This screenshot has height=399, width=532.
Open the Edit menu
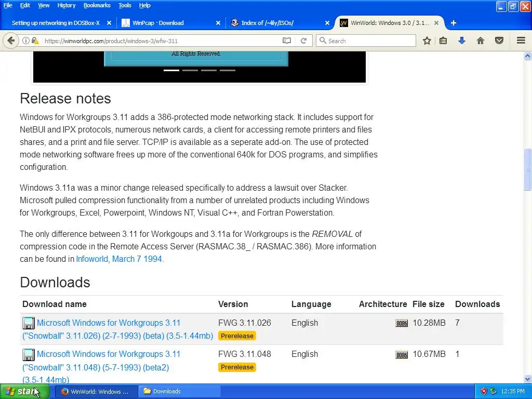25,5
